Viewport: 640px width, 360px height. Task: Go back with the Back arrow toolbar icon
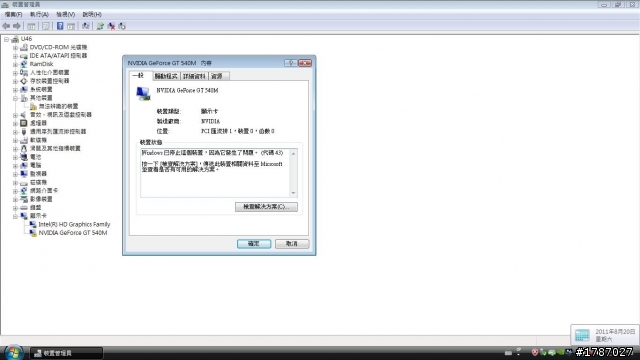tap(6, 26)
